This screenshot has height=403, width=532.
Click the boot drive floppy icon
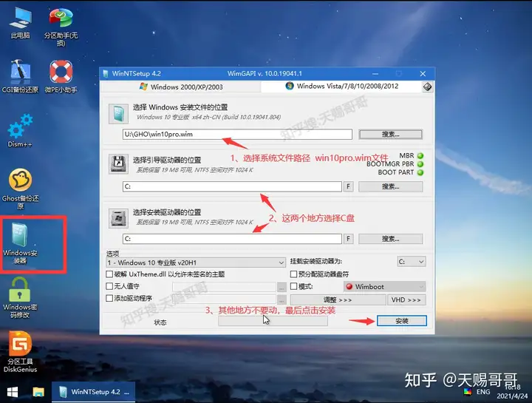118,164
